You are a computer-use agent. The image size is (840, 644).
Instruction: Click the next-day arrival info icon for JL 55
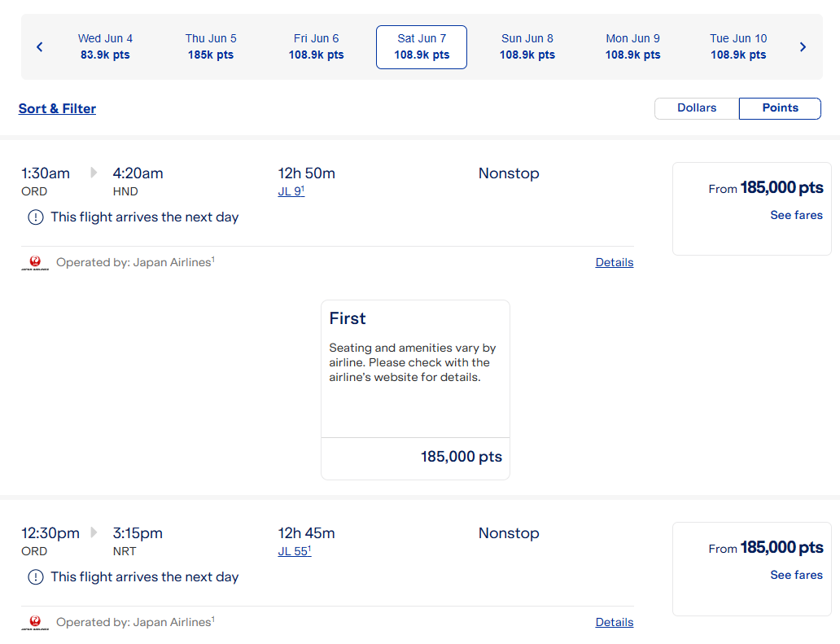coord(36,577)
